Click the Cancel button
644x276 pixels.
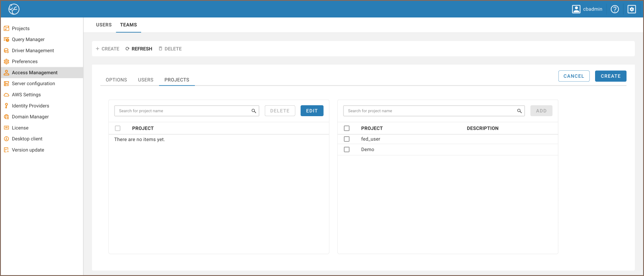pos(574,76)
